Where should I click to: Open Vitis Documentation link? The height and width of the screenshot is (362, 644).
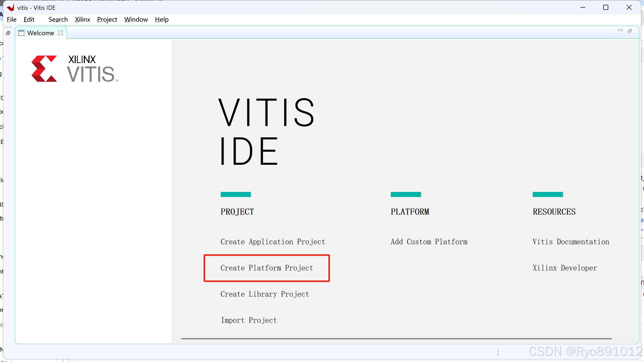pyautogui.click(x=571, y=242)
